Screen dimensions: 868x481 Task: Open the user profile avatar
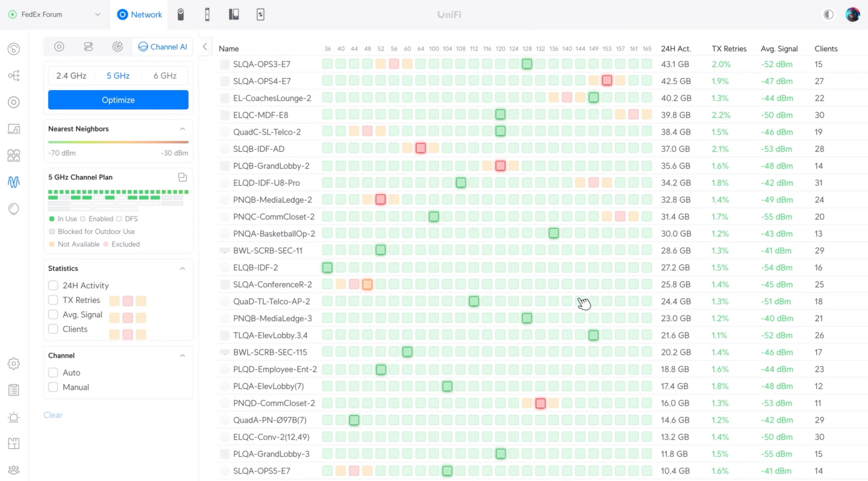852,14
